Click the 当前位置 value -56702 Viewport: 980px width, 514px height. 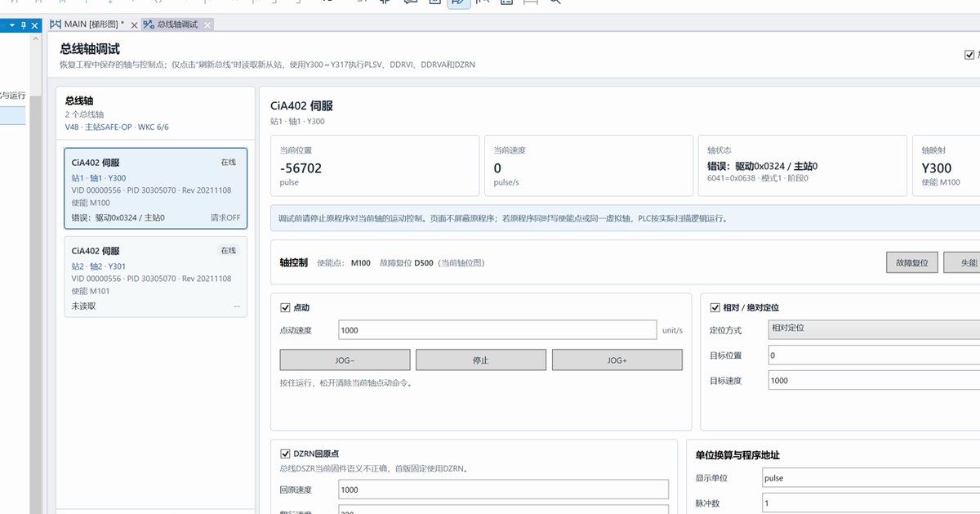coord(301,168)
